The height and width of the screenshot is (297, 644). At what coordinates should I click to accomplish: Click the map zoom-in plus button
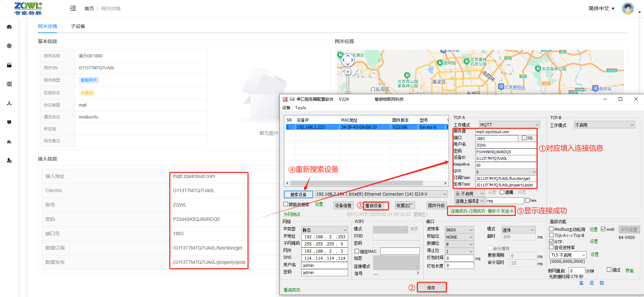point(347,72)
